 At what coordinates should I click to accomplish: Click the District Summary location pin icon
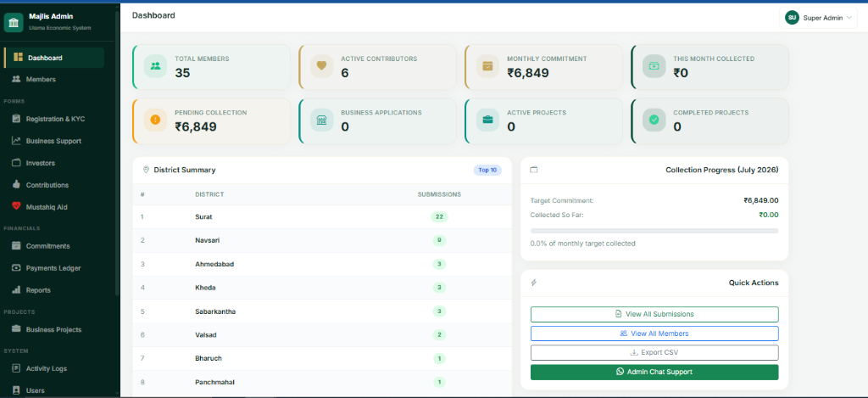coord(146,170)
